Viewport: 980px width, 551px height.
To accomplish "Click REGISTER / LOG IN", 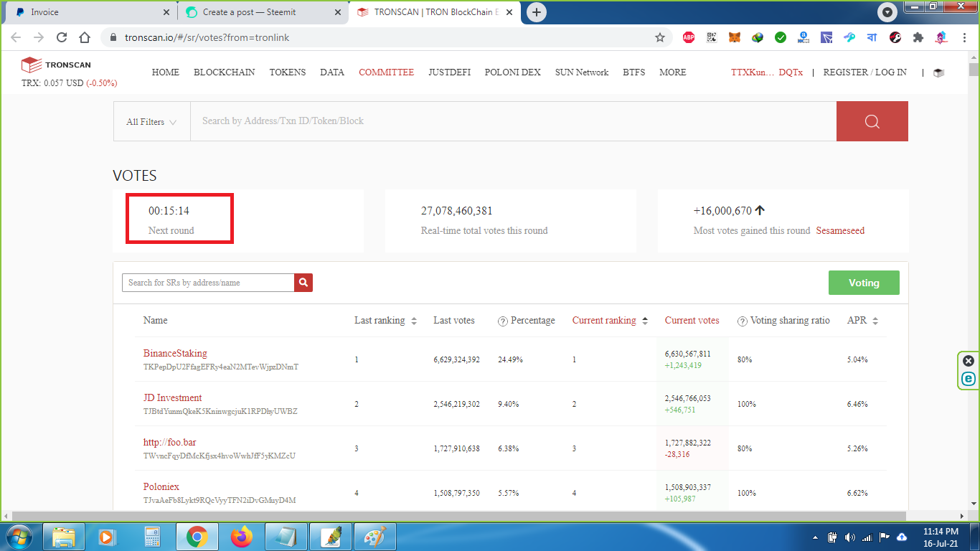I will tap(864, 72).
